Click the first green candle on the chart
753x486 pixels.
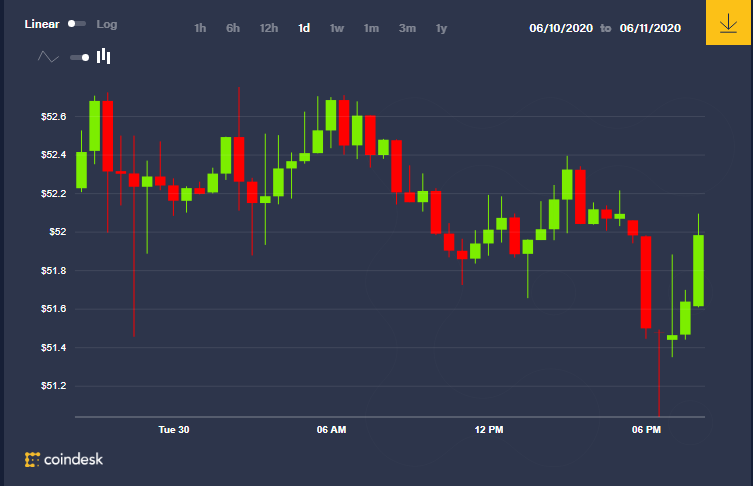click(82, 170)
